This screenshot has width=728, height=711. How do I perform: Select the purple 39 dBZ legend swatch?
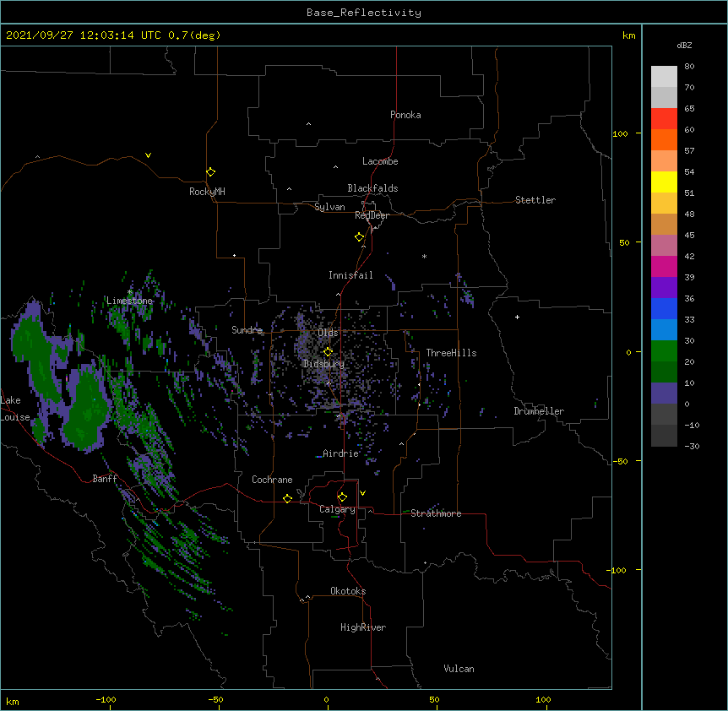664,287
